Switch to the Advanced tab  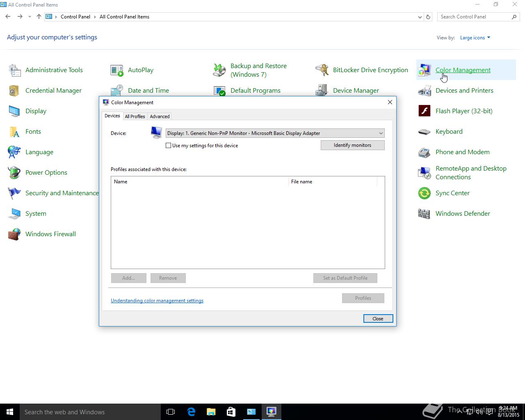(160, 116)
